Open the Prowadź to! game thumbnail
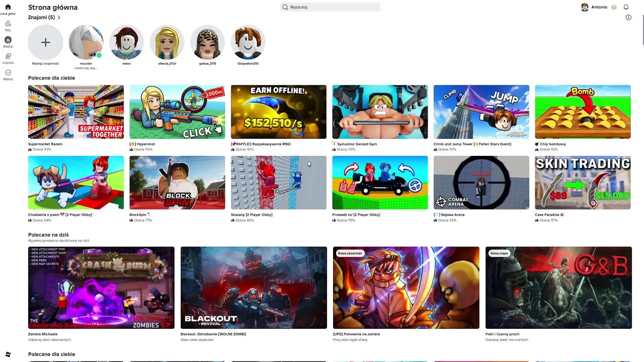 380,183
